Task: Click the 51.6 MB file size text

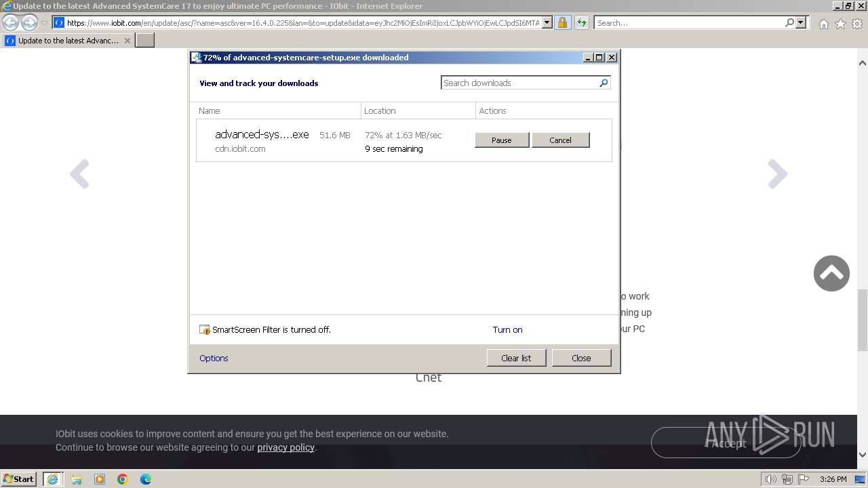Action: tap(335, 135)
